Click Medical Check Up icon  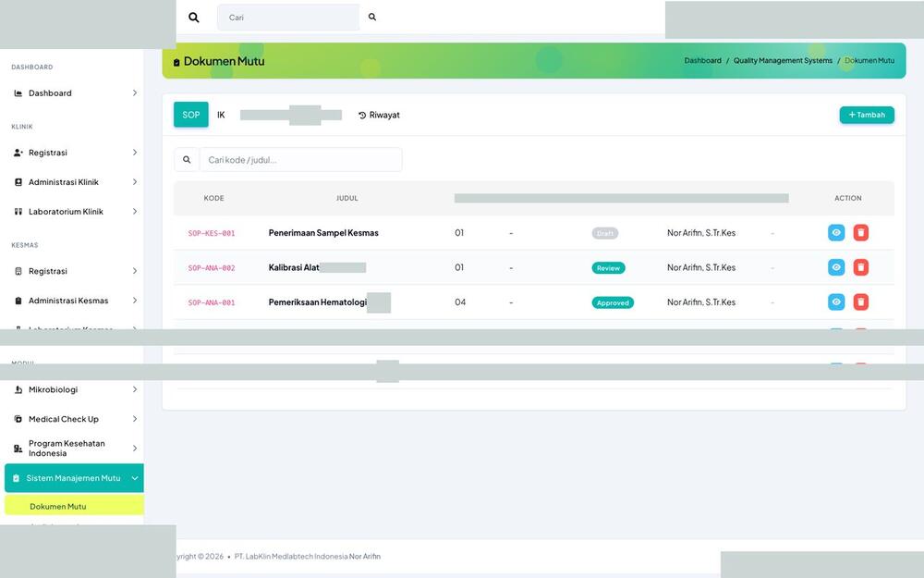pyautogui.click(x=18, y=419)
